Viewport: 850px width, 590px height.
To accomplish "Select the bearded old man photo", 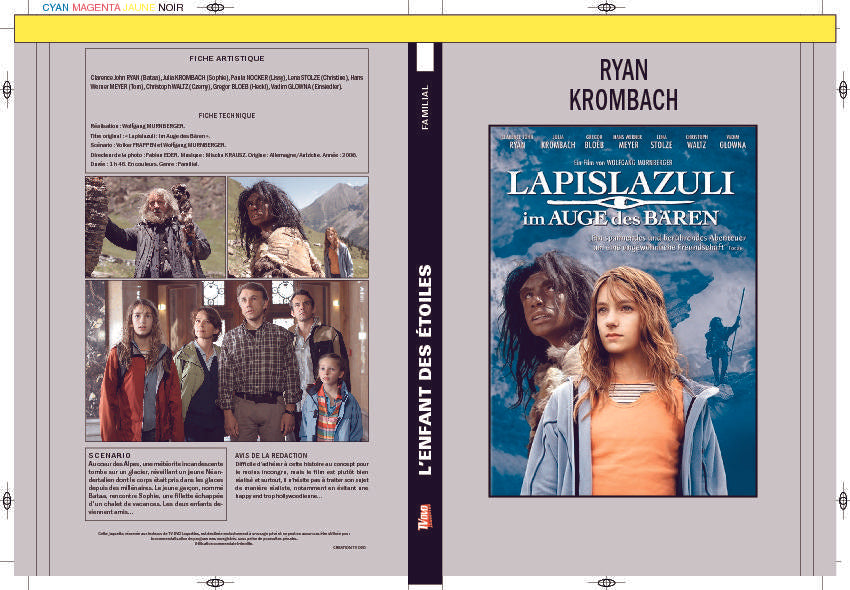I will (155, 227).
